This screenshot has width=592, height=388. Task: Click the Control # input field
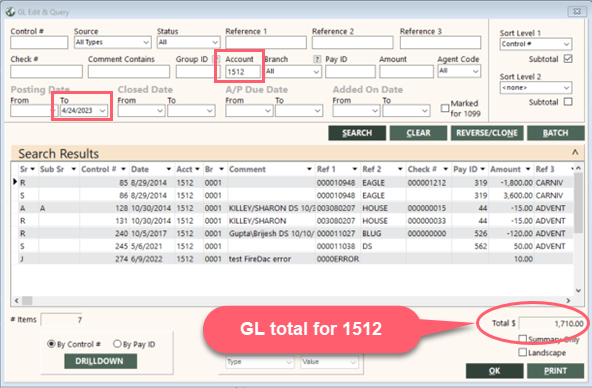point(39,43)
